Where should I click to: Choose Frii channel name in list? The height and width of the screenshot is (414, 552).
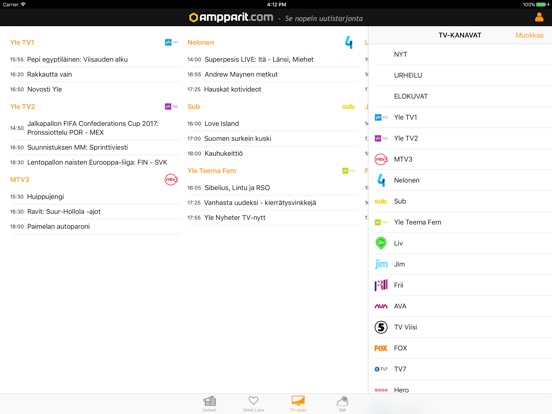398,285
